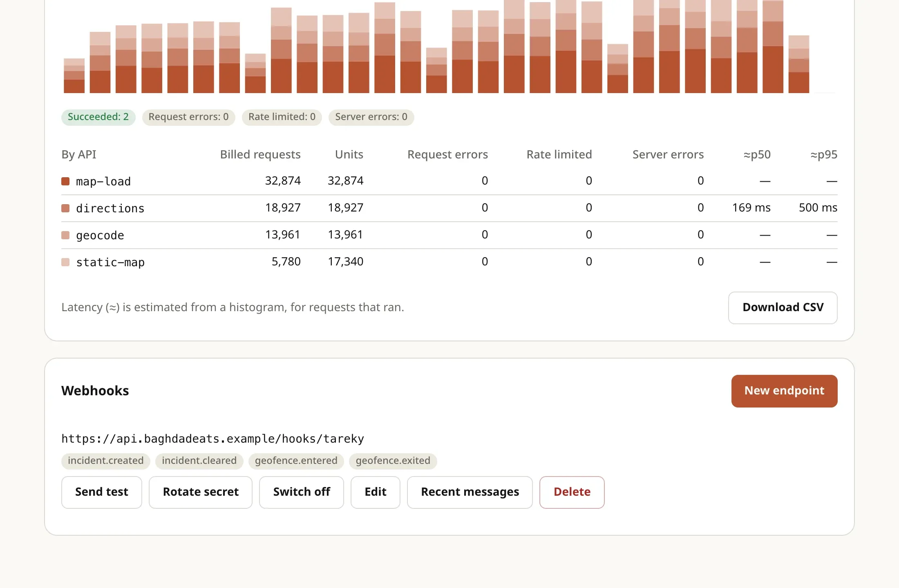Select the directions API row name
Image resolution: width=899 pixels, height=588 pixels.
(x=110, y=208)
